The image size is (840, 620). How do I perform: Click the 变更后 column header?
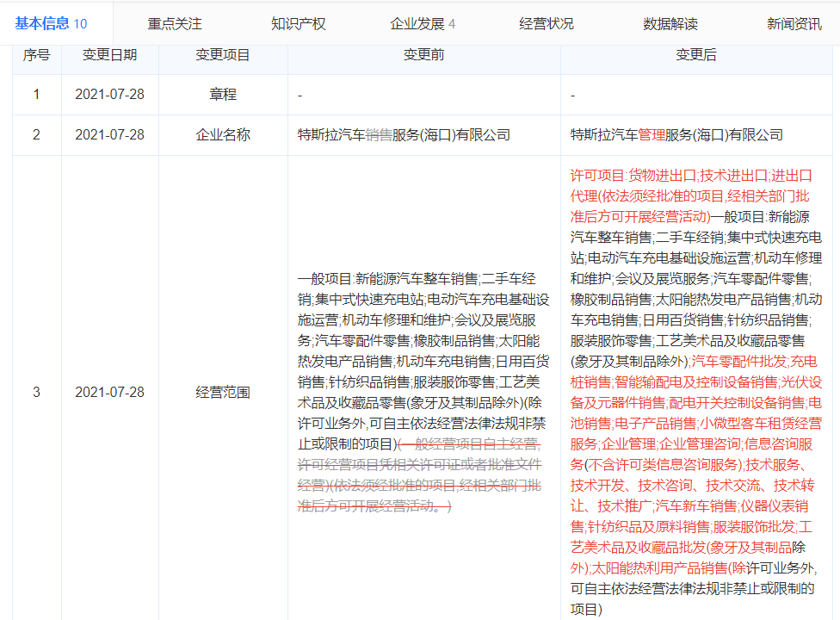[696, 54]
